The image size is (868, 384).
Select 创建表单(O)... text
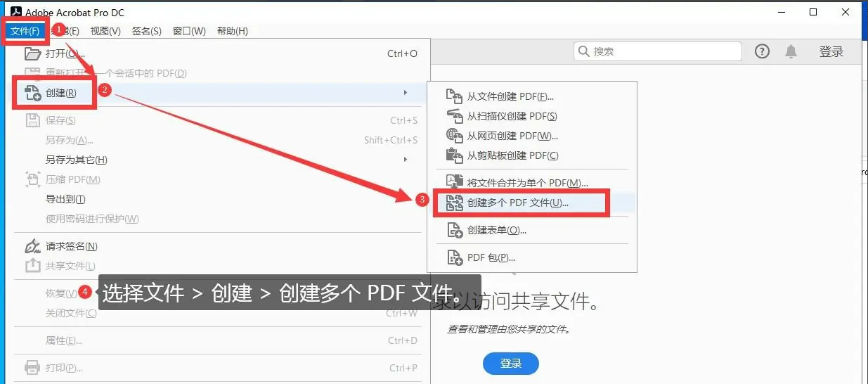click(497, 230)
